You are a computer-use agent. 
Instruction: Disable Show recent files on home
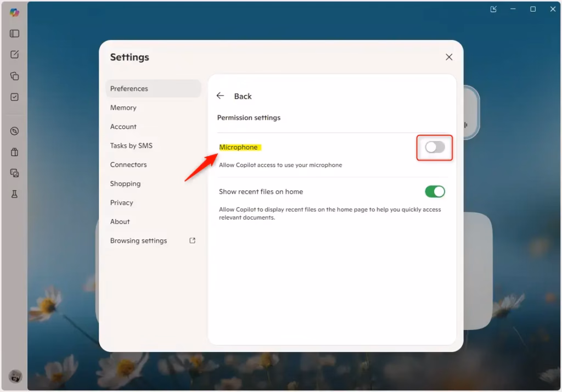[x=435, y=192]
